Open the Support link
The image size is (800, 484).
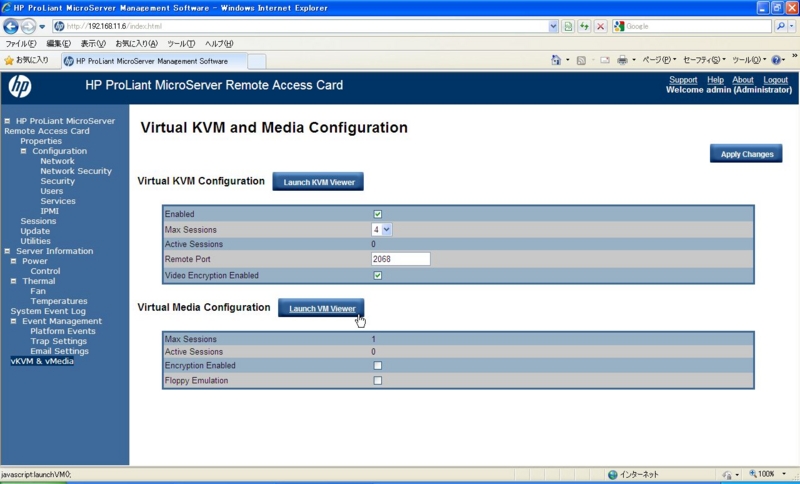(683, 80)
